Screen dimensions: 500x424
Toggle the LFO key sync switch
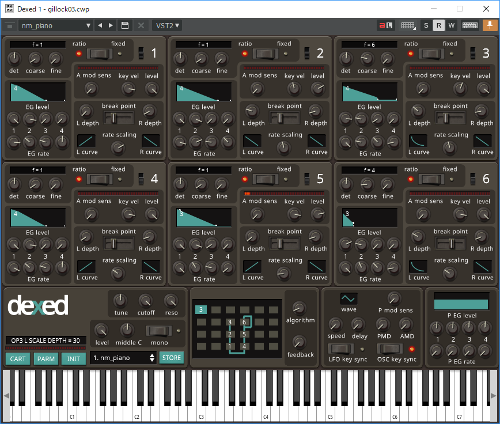point(341,349)
